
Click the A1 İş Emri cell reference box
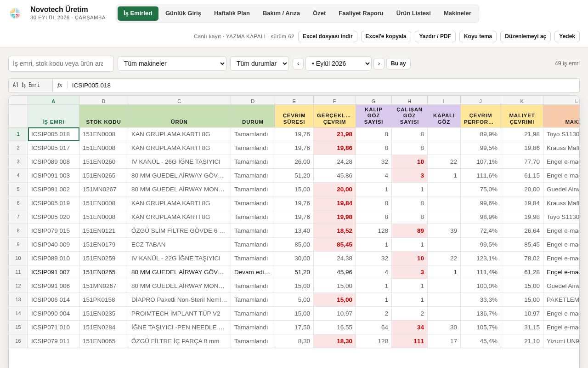[30, 85]
